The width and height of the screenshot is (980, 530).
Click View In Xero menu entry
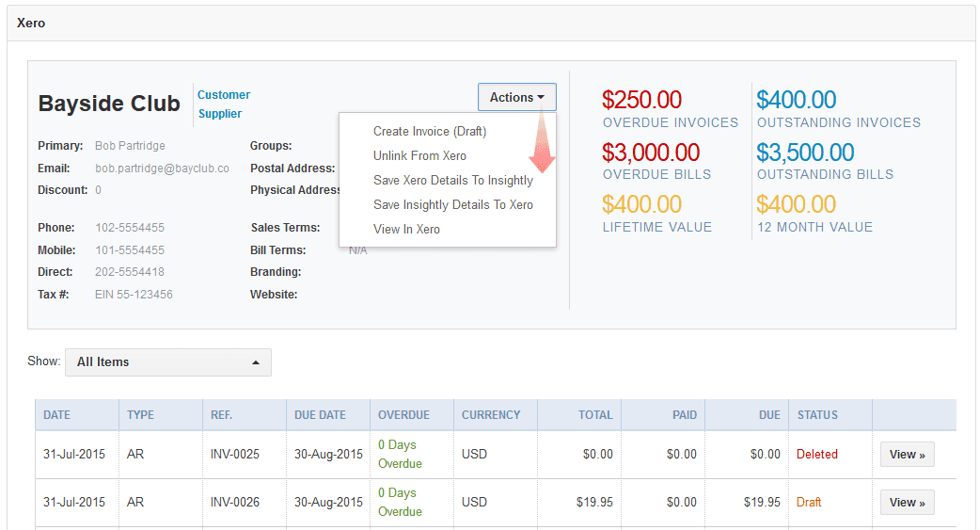[406, 229]
